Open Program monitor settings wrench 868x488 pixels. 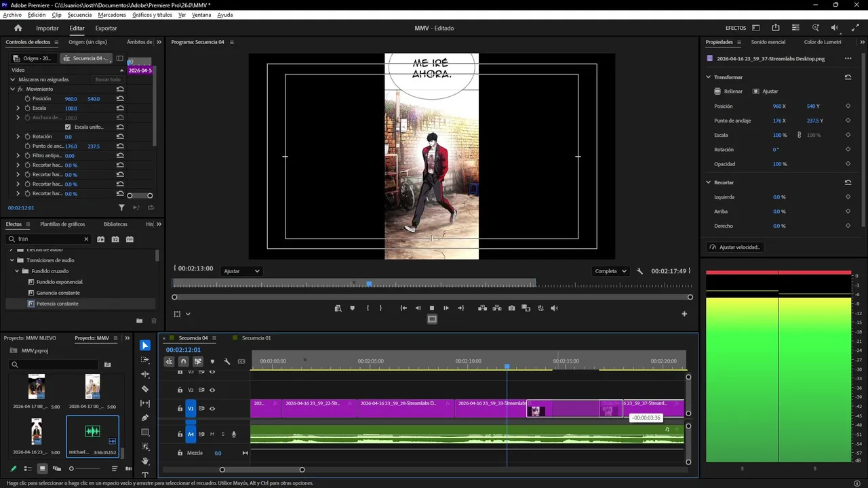[639, 271]
